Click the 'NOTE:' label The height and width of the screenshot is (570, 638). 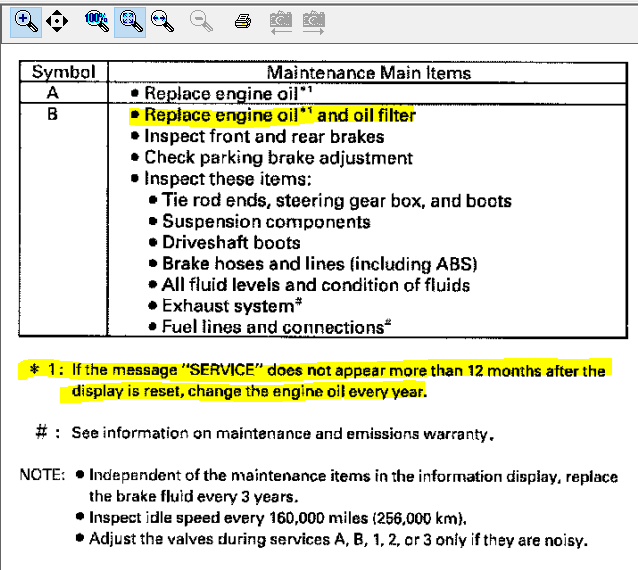(x=42, y=475)
